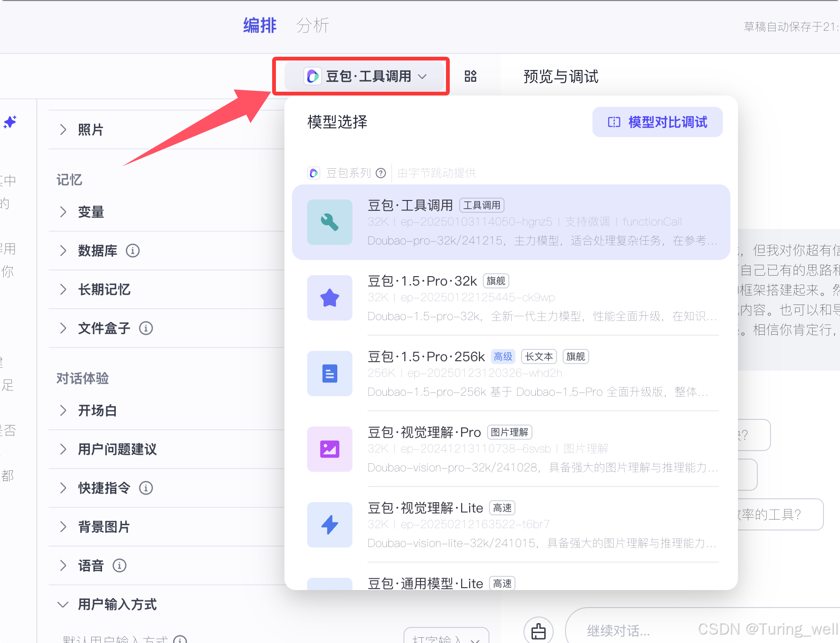Image resolution: width=840 pixels, height=643 pixels.
Task: Choose the 豆包·1.5·Pro·32k model
Action: [511, 298]
